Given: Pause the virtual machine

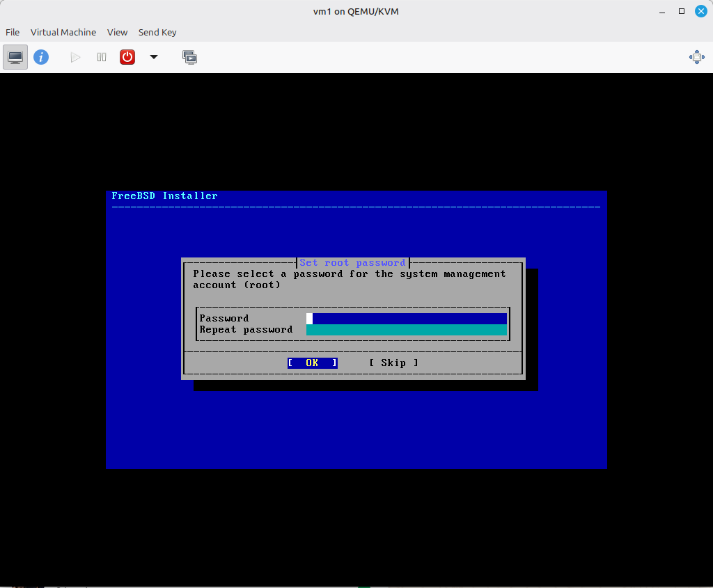Looking at the screenshot, I should point(102,57).
